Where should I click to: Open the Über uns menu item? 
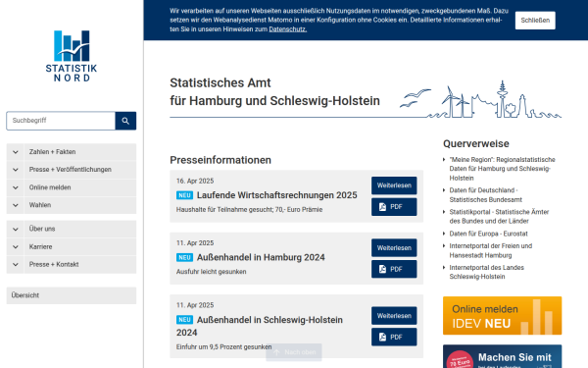point(80,229)
